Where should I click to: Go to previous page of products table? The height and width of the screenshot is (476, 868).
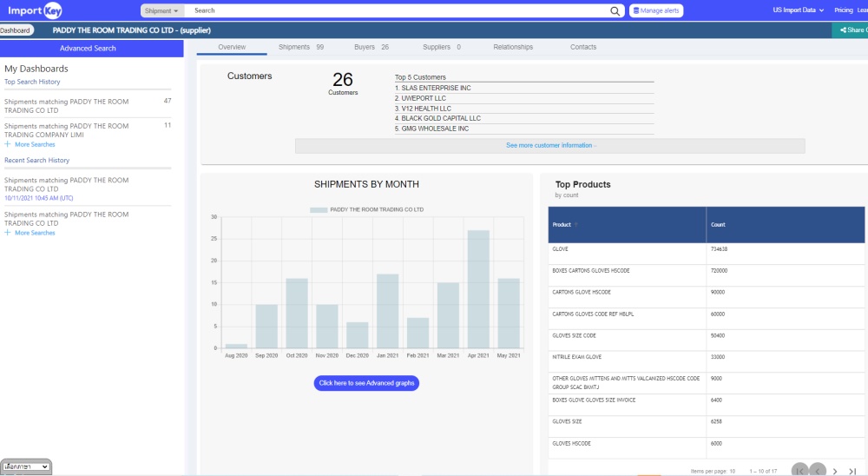click(818, 470)
